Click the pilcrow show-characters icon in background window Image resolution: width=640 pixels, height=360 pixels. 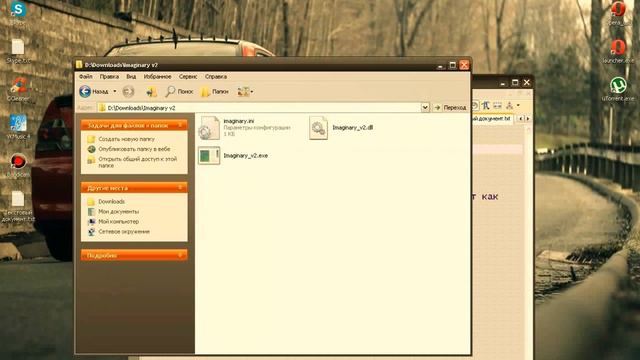click(485, 105)
